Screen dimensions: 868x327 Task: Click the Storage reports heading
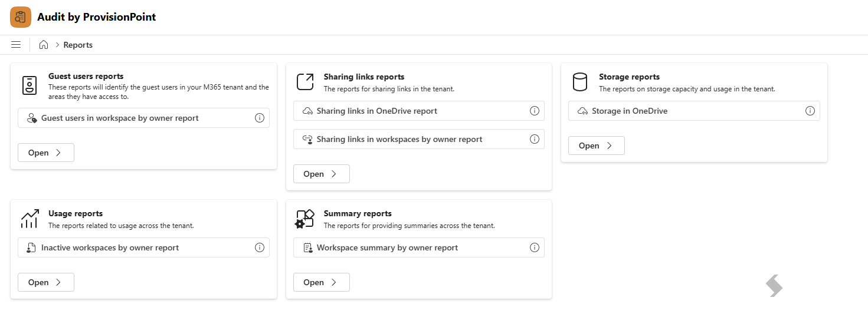629,77
